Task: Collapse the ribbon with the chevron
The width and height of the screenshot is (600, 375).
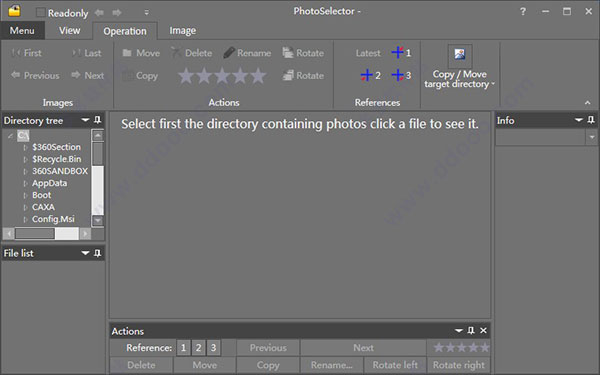Action: pyautogui.click(x=587, y=103)
